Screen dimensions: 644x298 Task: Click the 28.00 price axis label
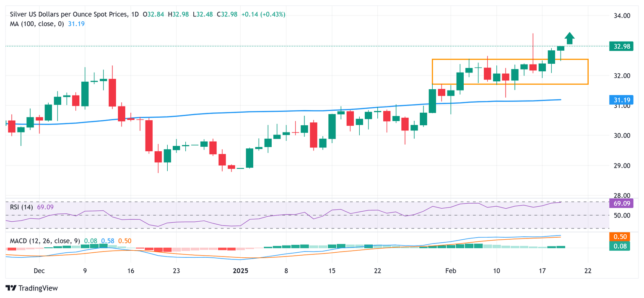click(621, 196)
